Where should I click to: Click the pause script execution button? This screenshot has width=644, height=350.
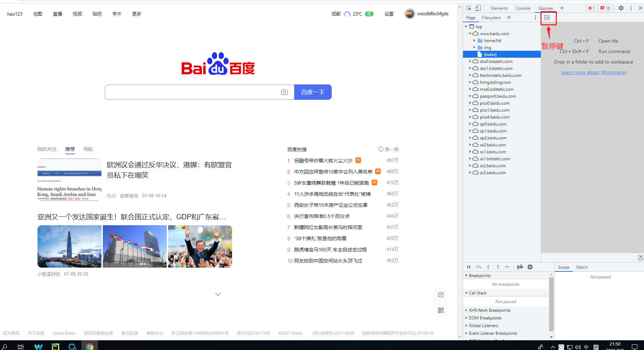[469, 267]
